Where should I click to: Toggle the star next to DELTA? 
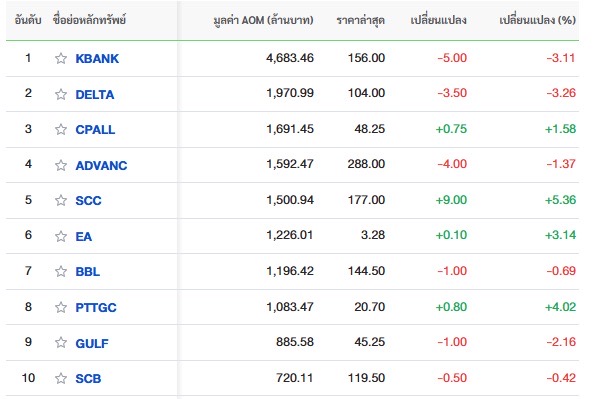click(61, 94)
